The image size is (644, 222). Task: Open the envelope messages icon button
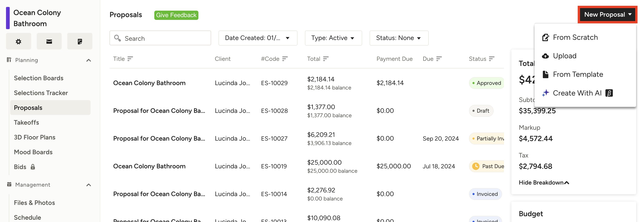point(49,41)
